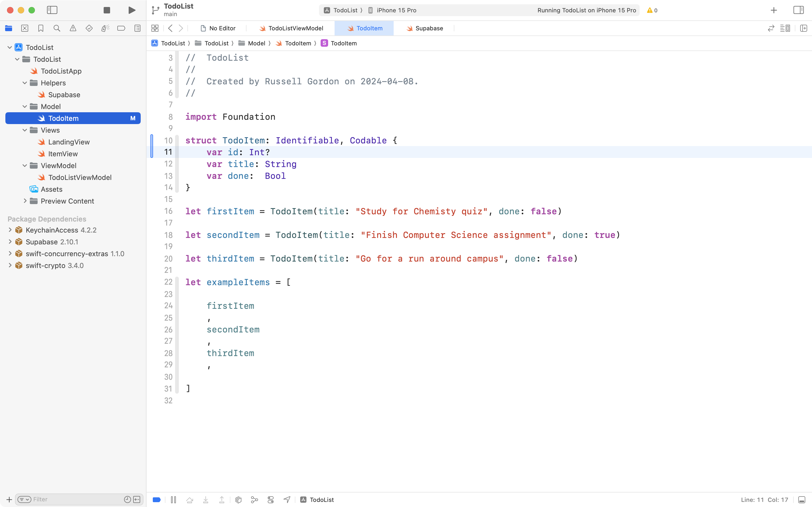Image resolution: width=812 pixels, height=507 pixels.
Task: Open the Bookmarks navigator
Action: click(x=41, y=28)
